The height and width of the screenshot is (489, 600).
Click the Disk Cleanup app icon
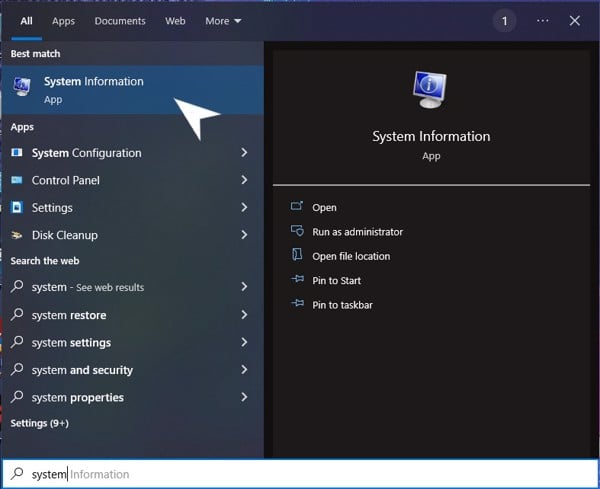tap(16, 235)
